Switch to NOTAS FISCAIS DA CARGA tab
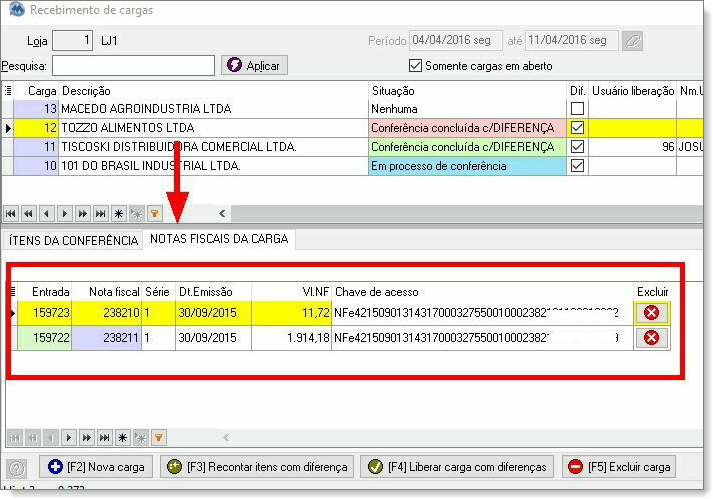This screenshot has width=713, height=499. (x=219, y=239)
